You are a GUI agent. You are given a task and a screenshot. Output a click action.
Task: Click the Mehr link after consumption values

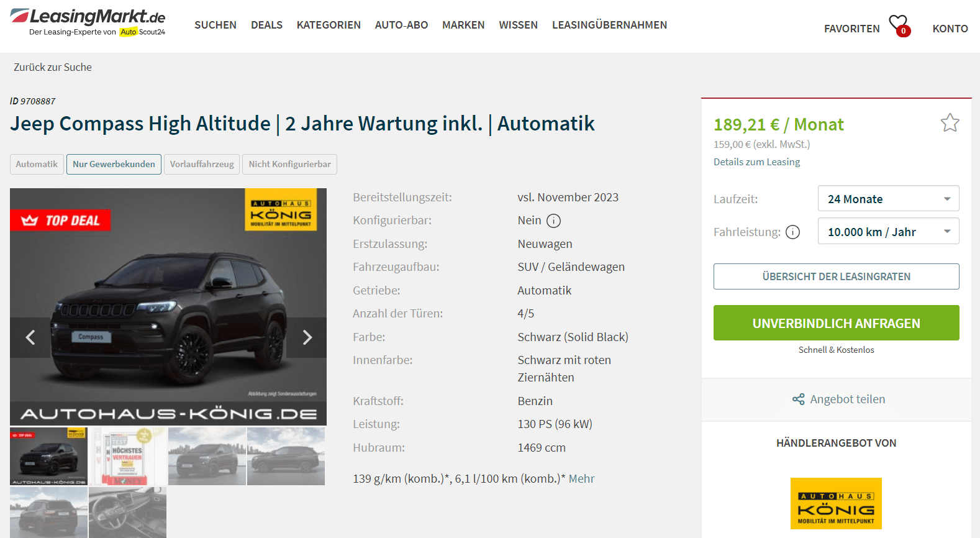point(581,479)
